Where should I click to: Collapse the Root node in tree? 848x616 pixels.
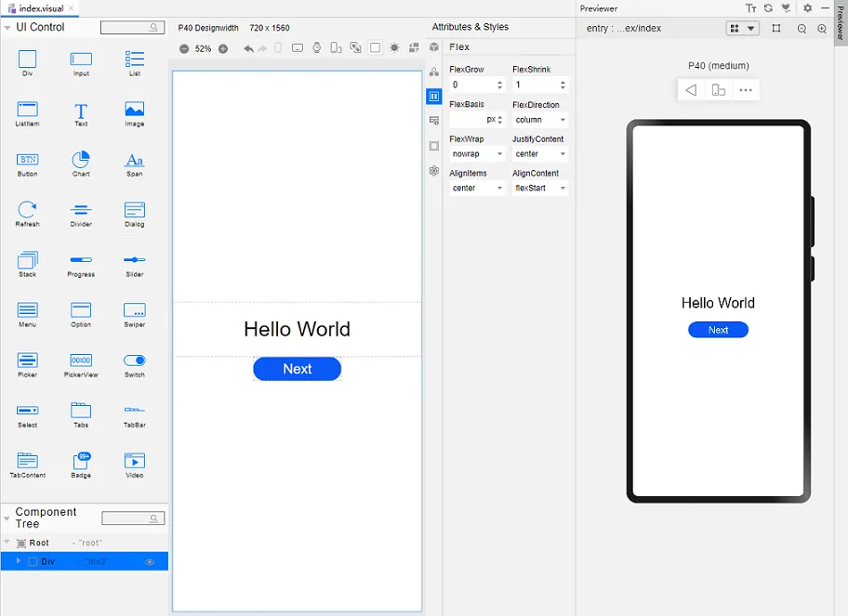tap(7, 542)
